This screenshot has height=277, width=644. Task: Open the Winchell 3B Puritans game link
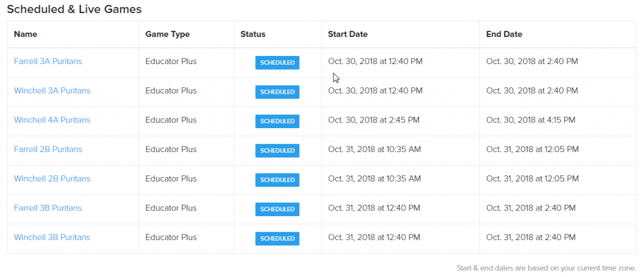pyautogui.click(x=52, y=237)
